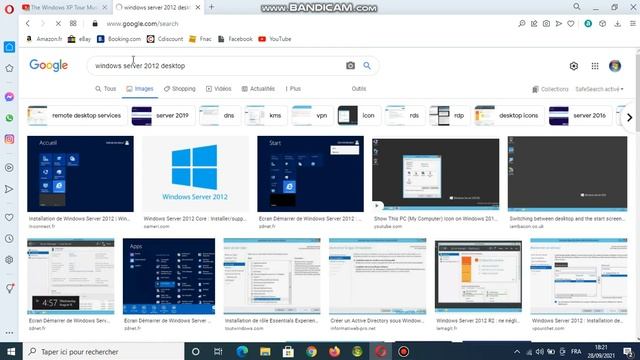Open Opera sidebar home icon
This screenshot has width=640, height=360.
pos(9,47)
